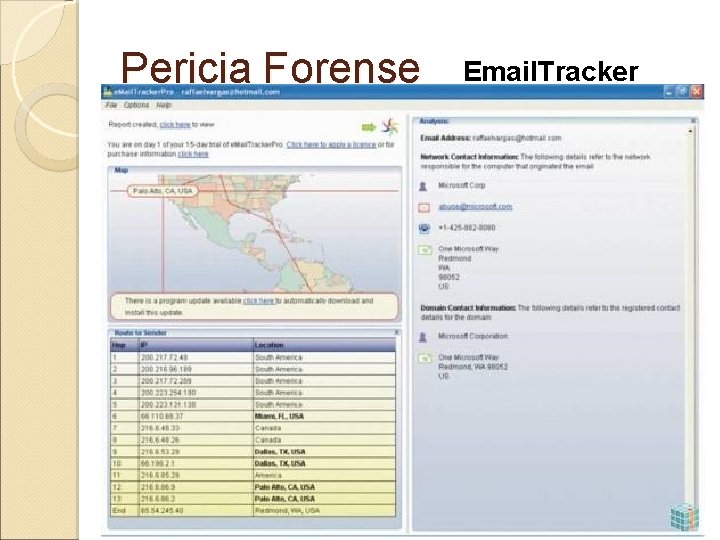Select hop 12 Palo Alto, CA, USA row
This screenshot has width=720, height=540.
253,487
